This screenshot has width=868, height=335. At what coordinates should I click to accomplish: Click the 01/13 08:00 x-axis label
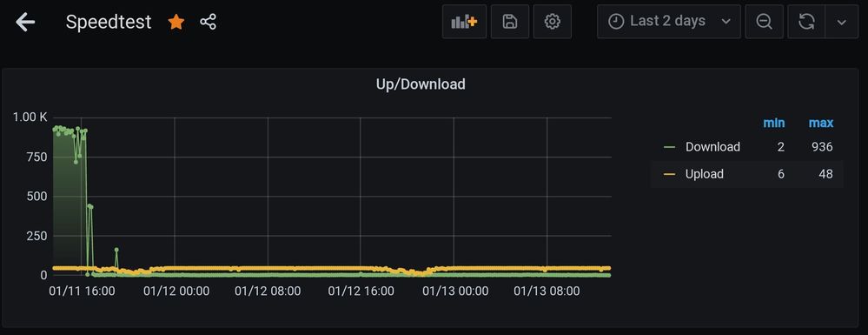[547, 291]
